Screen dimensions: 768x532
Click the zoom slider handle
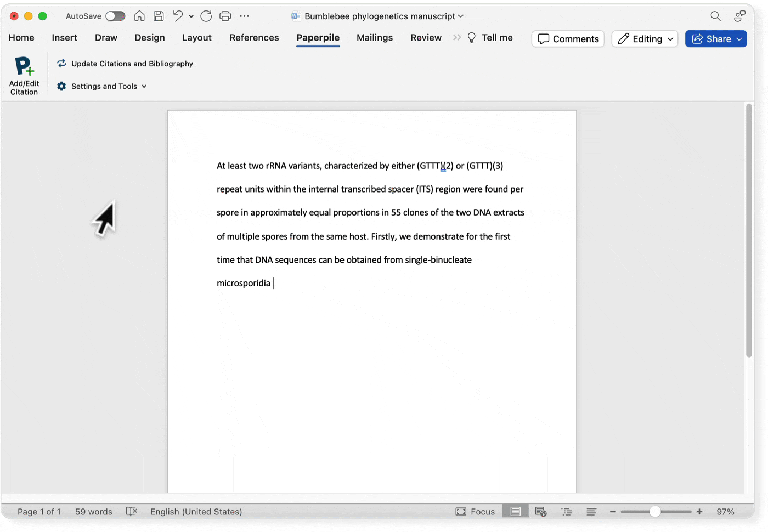coord(655,511)
